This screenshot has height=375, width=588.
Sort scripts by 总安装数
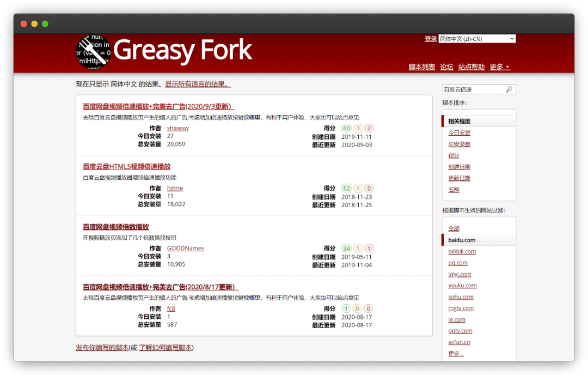point(459,144)
